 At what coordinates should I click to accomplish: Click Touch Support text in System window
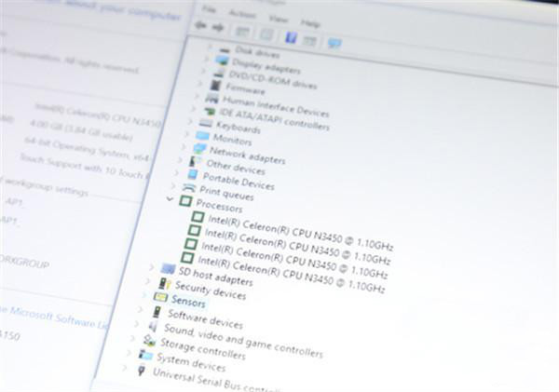pos(85,167)
